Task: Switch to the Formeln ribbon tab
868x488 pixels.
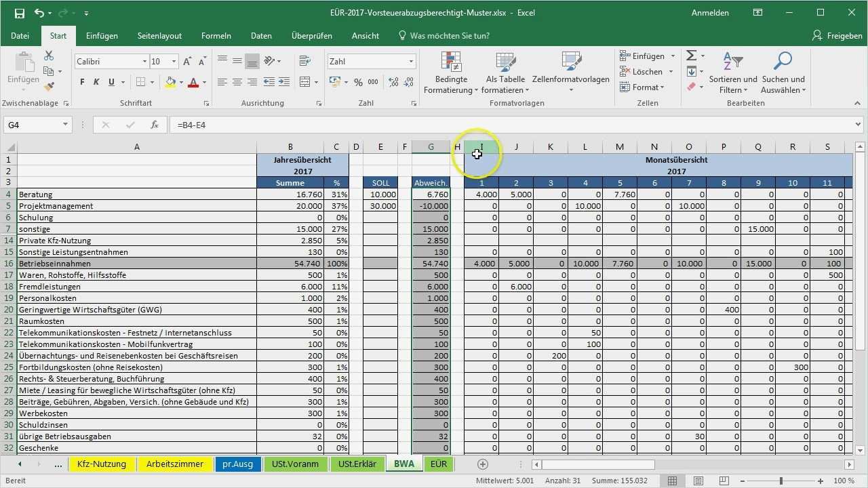Action: (216, 35)
